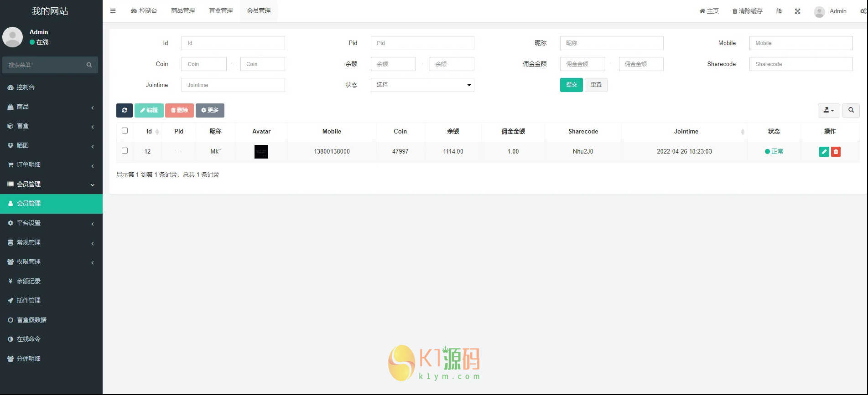Expand the 商品 sidebar menu
This screenshot has width=868, height=395.
(51, 107)
